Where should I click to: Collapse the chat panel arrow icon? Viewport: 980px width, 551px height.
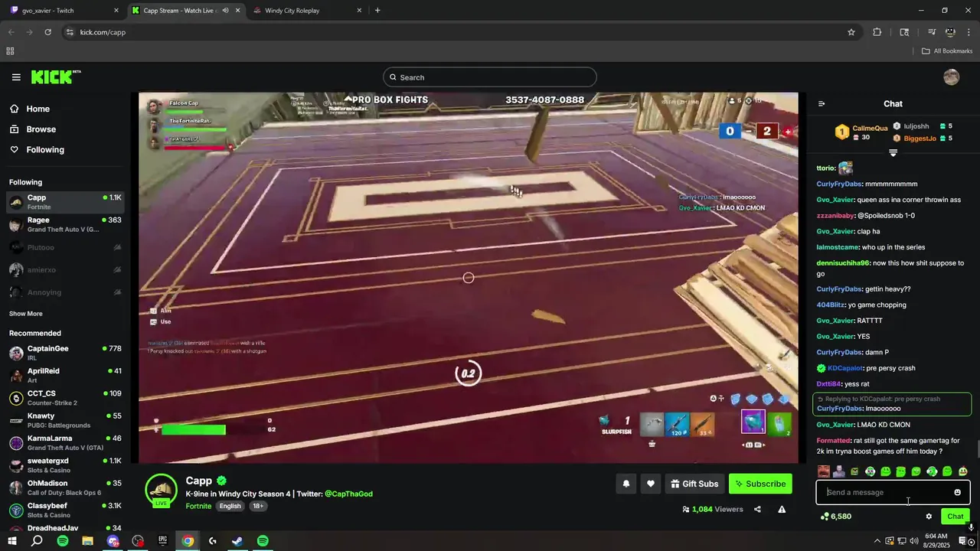tap(822, 104)
